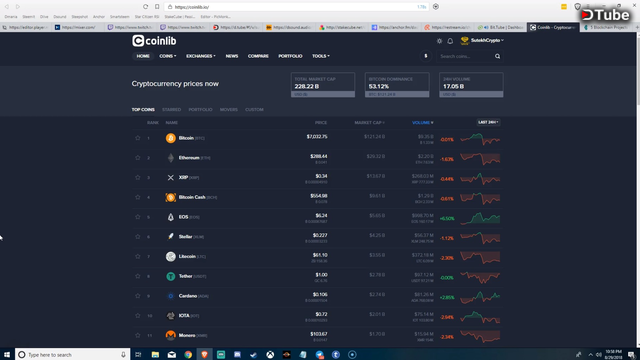Open the 24H Volume card
The width and height of the screenshot is (640, 360).
pyautogui.click(x=471, y=85)
